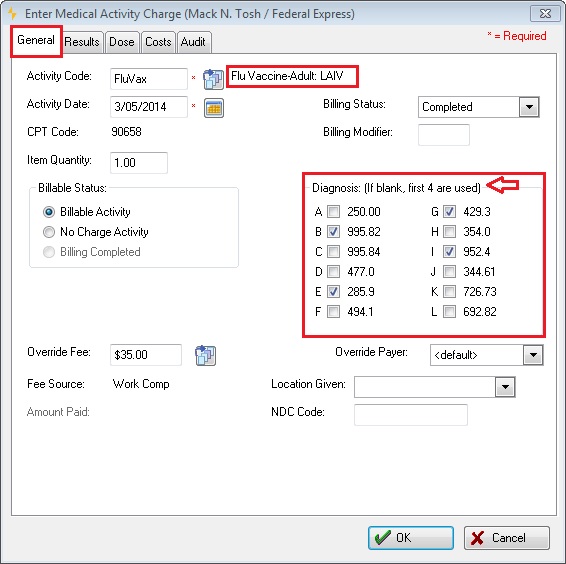Expand the Location Given dropdown
Viewport: 566px width, 564px height.
(x=505, y=387)
